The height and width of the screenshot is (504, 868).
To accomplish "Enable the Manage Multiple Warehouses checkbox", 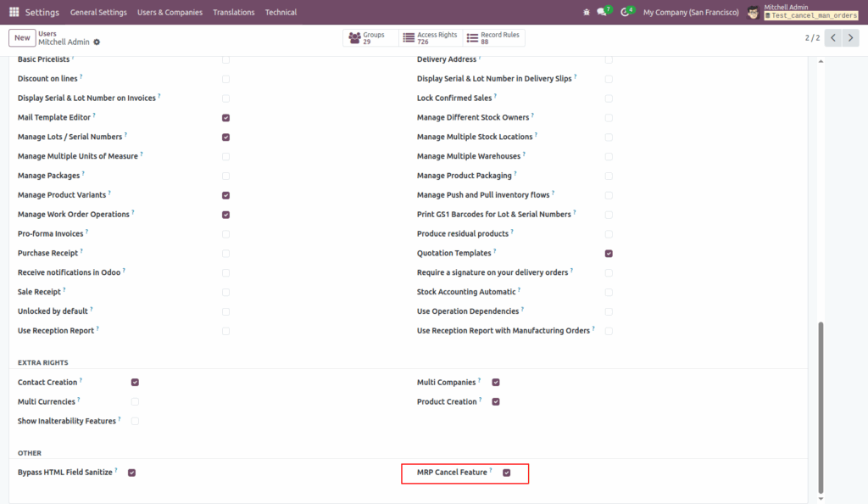I will tap(608, 156).
